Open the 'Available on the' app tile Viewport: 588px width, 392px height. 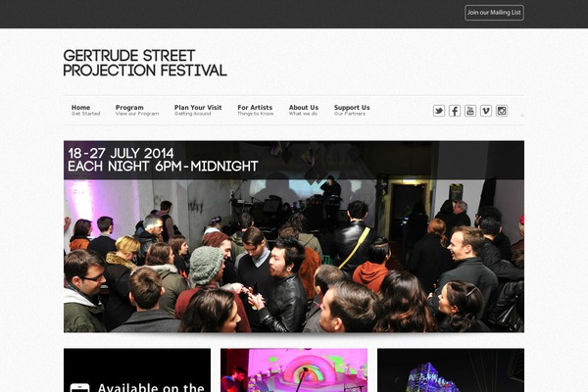pyautogui.click(x=137, y=370)
